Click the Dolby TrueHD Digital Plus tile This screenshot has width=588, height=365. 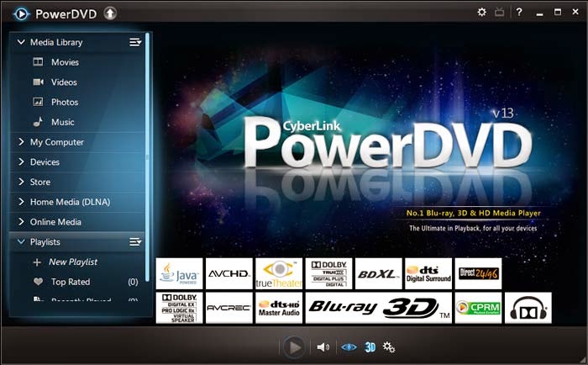tap(328, 273)
